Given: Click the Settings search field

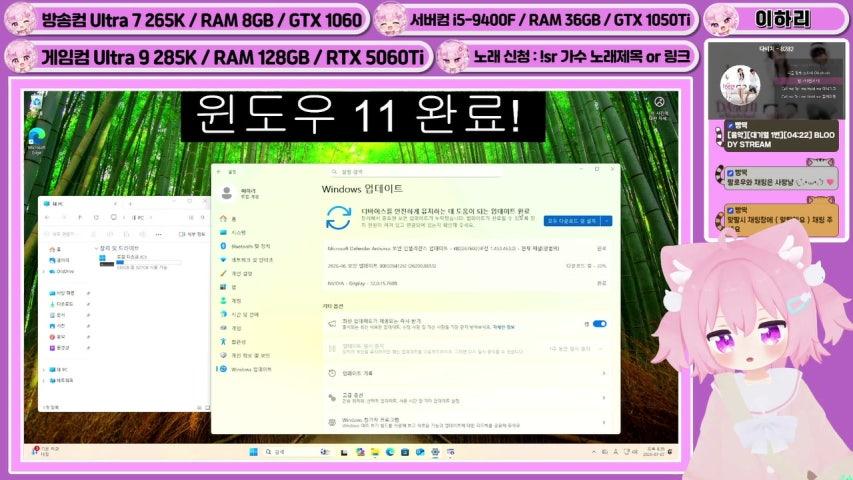Looking at the screenshot, I should [x=415, y=171].
